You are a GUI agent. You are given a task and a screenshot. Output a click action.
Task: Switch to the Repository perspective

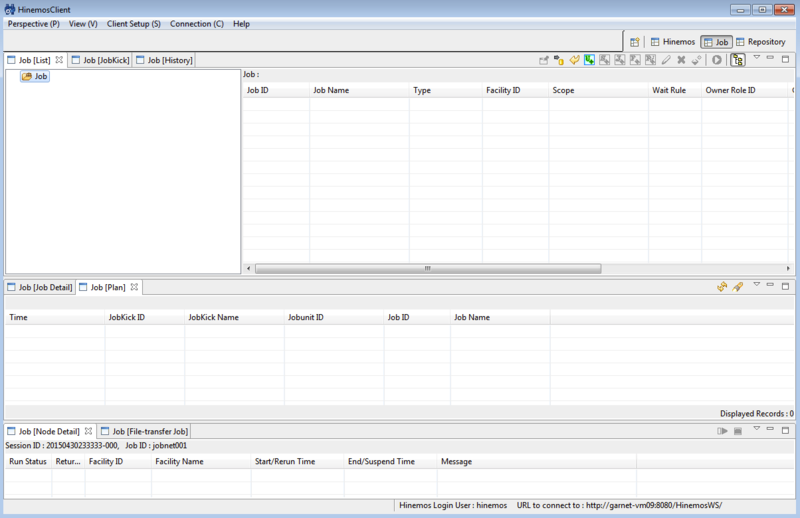tap(761, 42)
